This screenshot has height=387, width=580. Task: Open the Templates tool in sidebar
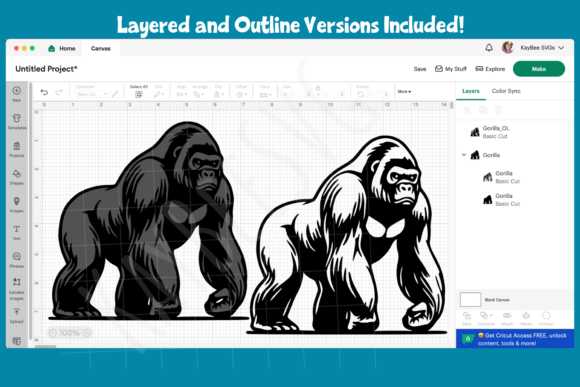(17, 121)
